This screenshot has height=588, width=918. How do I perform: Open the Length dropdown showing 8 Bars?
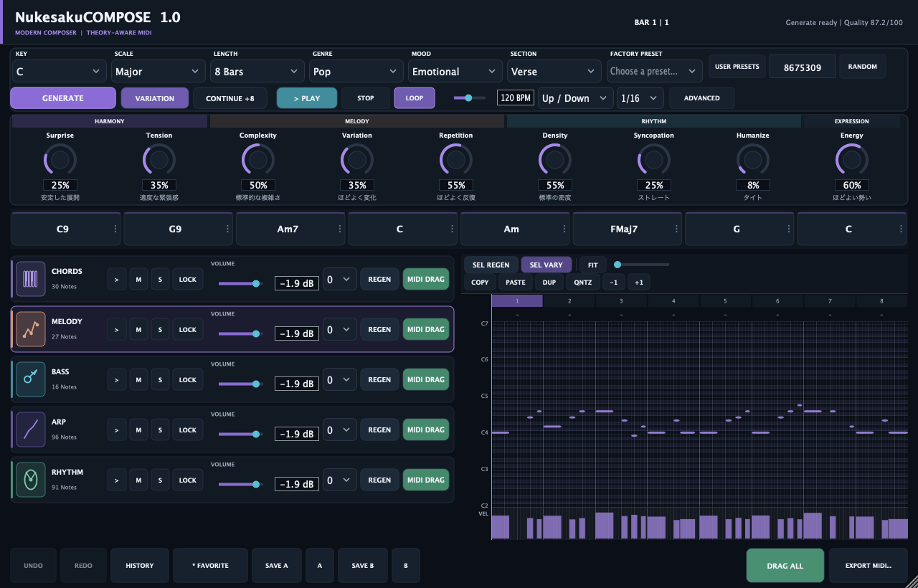click(x=257, y=72)
